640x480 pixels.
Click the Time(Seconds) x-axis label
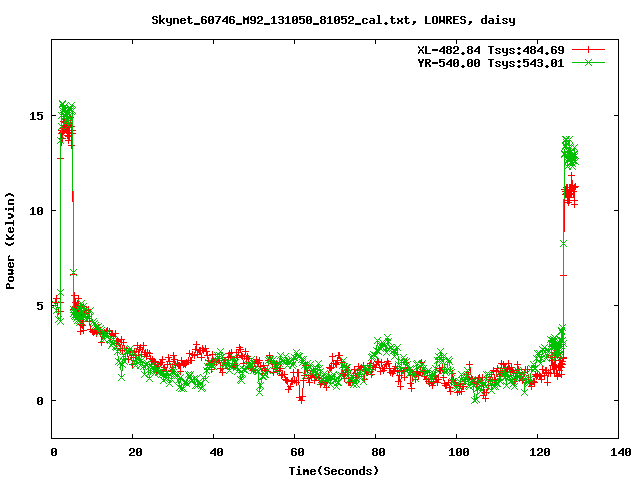[x=334, y=471]
